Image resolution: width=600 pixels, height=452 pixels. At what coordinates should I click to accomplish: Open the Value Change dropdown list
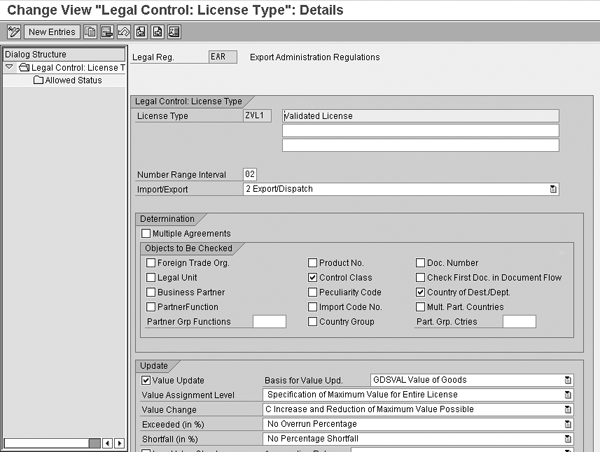pos(567,409)
